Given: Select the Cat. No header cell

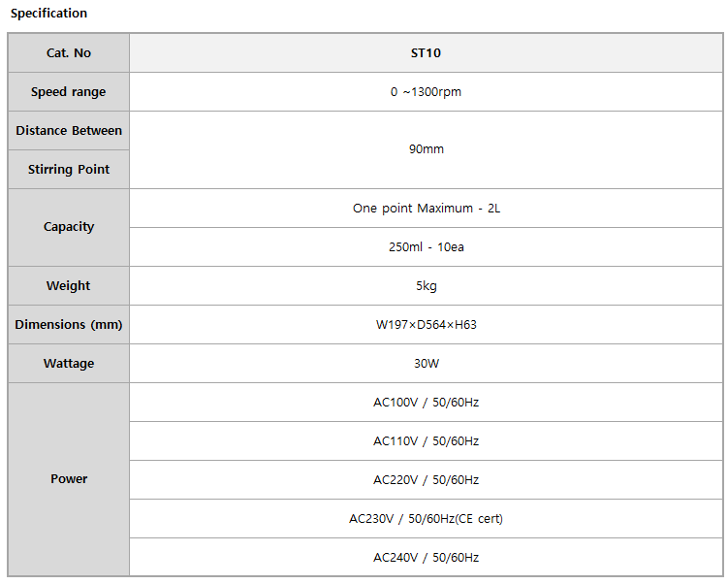Looking at the screenshot, I should point(69,53).
